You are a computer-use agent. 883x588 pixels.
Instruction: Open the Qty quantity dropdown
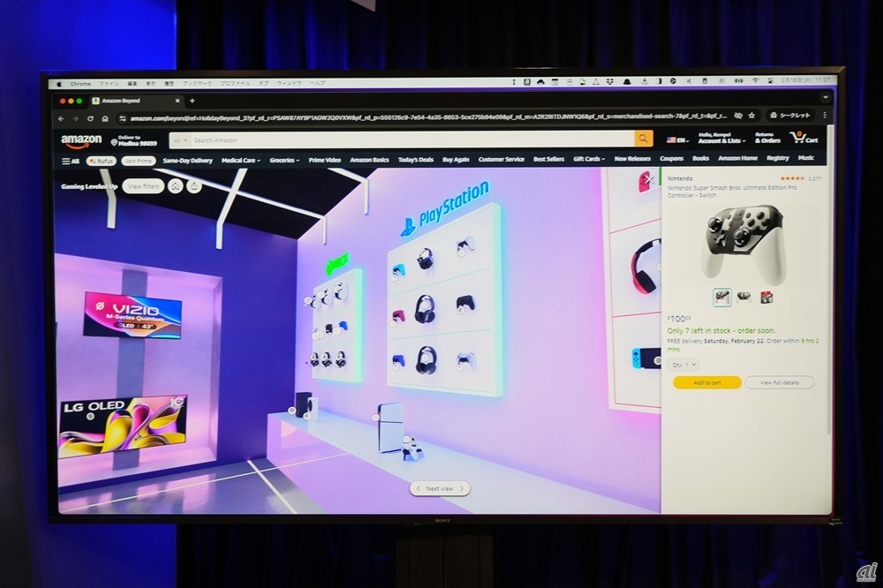pyautogui.click(x=683, y=365)
